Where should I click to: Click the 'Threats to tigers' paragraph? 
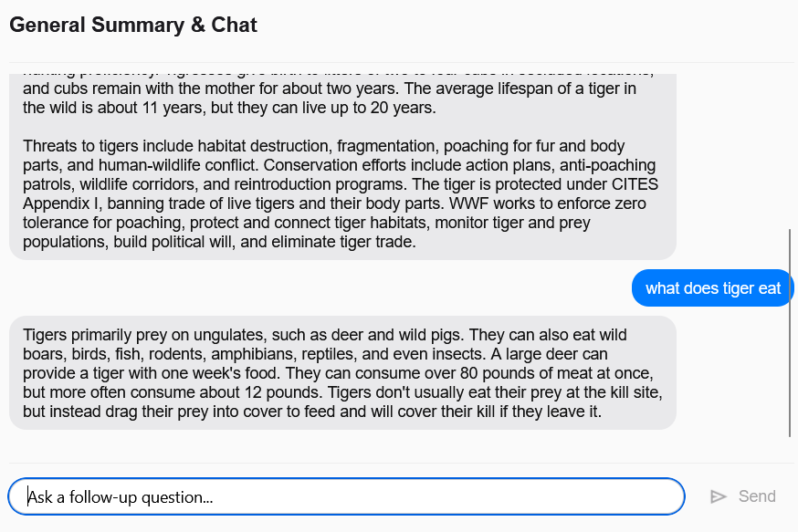click(341, 193)
